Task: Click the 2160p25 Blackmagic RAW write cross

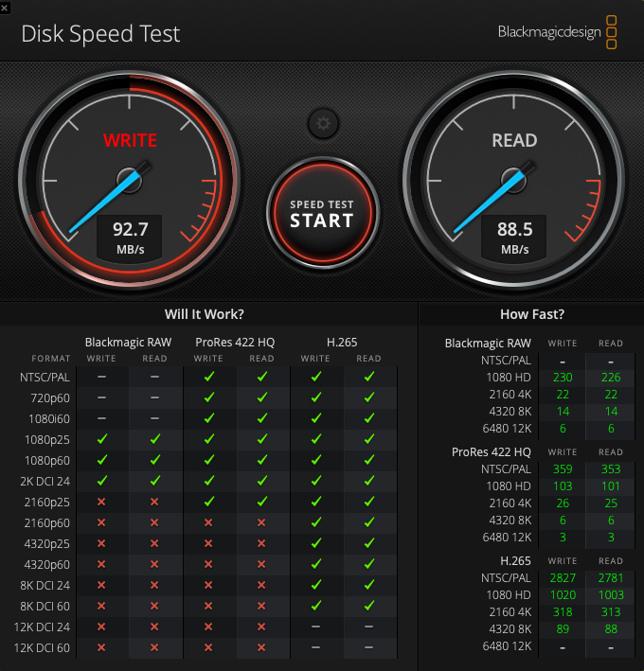Action: coord(101,502)
